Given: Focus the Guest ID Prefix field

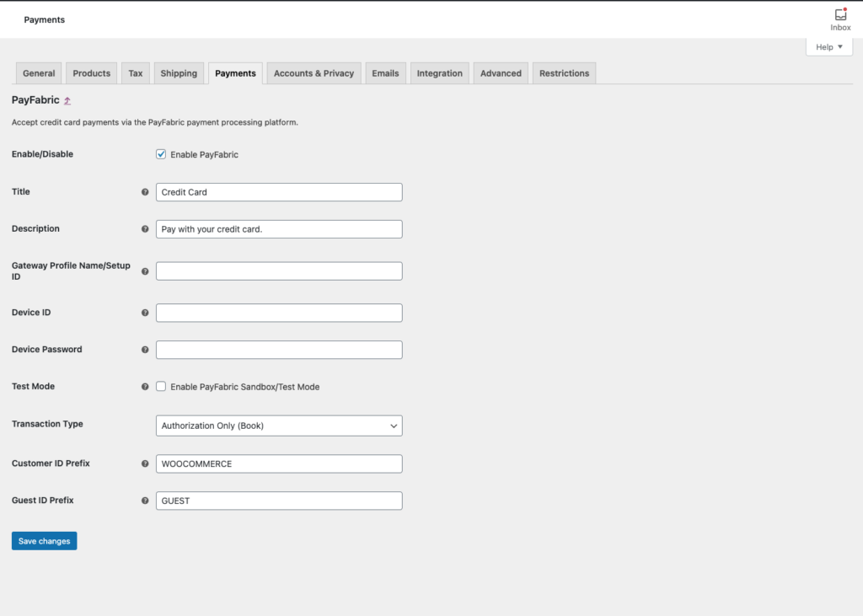Looking at the screenshot, I should pyautogui.click(x=279, y=501).
